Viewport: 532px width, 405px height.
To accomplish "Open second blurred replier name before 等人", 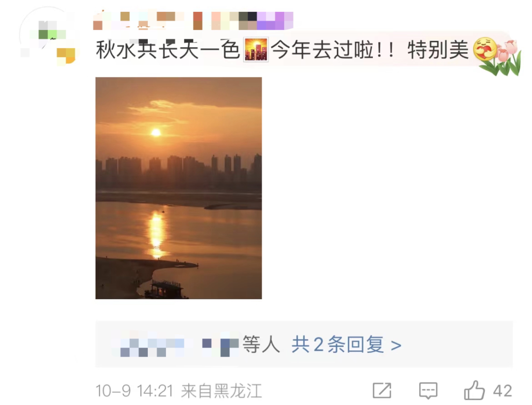I will coord(220,346).
